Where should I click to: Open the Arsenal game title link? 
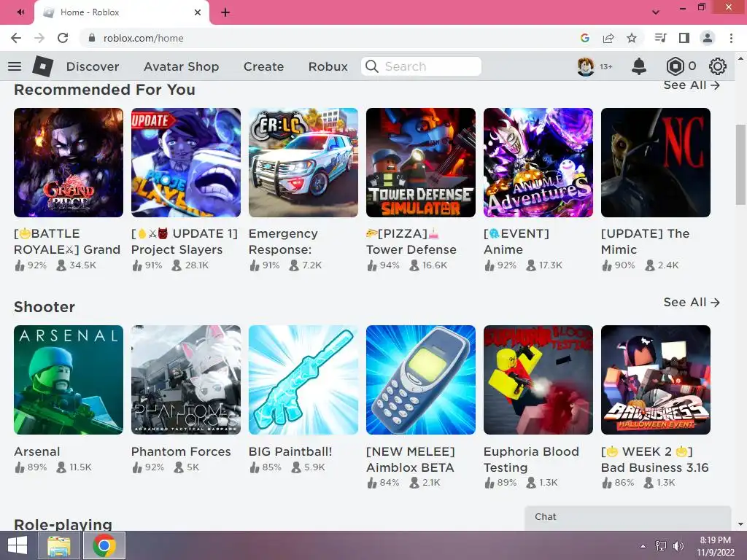tap(37, 451)
